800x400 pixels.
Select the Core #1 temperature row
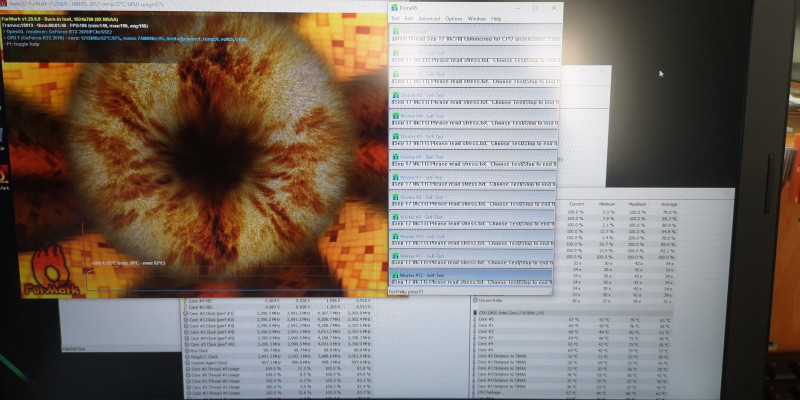pos(572,326)
